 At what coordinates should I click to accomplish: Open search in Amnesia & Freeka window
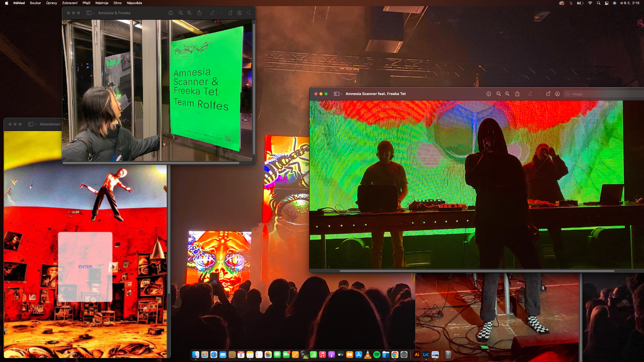[248, 13]
